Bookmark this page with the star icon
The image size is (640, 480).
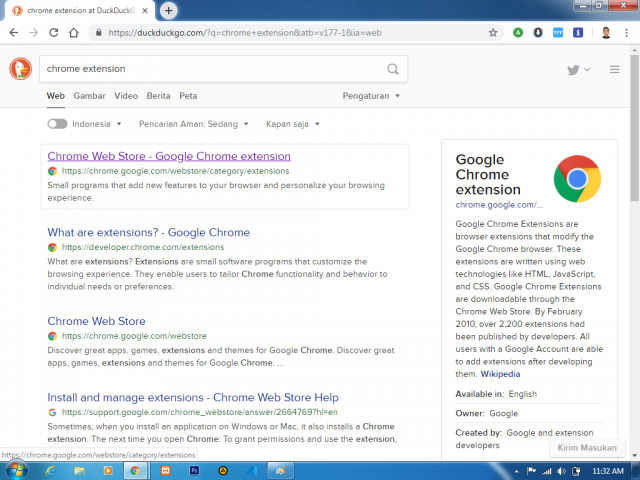pyautogui.click(x=493, y=32)
